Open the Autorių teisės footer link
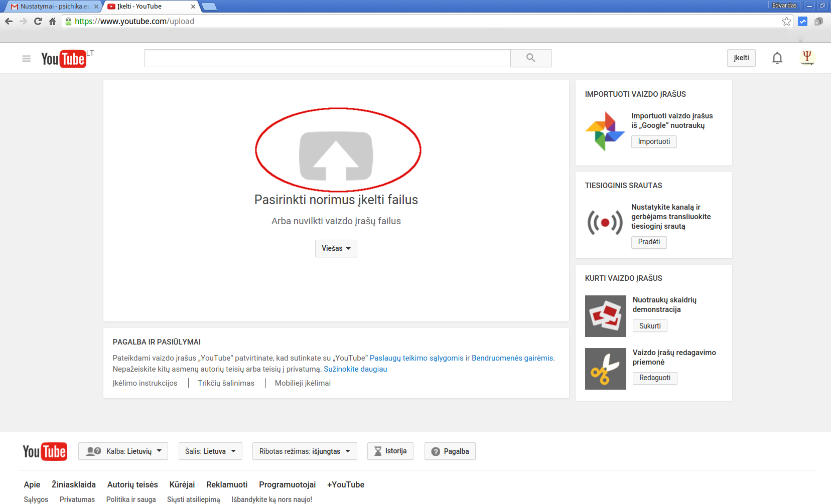 (132, 484)
